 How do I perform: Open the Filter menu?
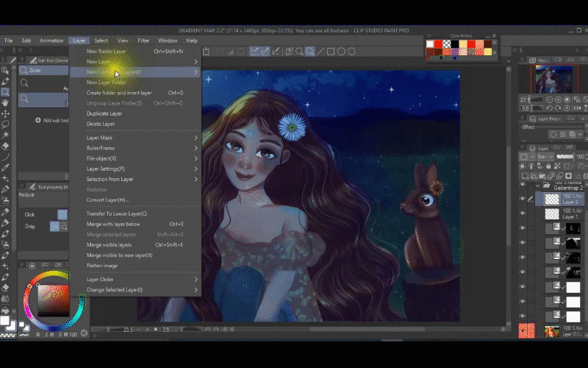(x=143, y=40)
